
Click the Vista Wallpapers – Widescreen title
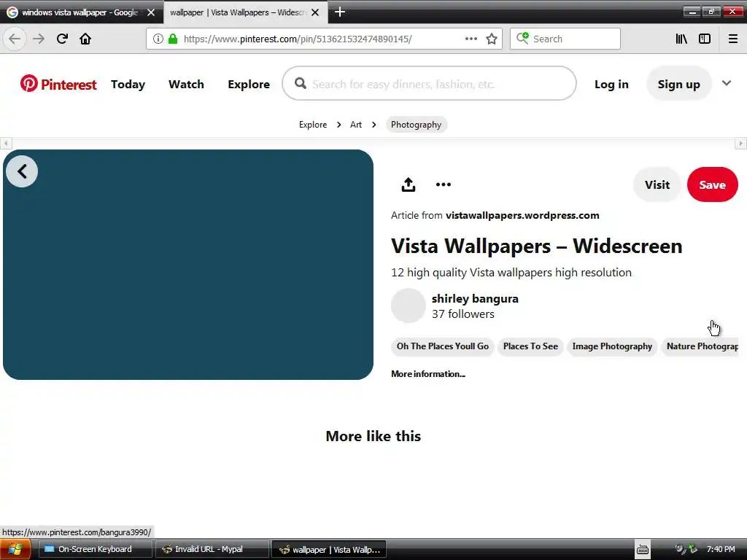(x=536, y=246)
